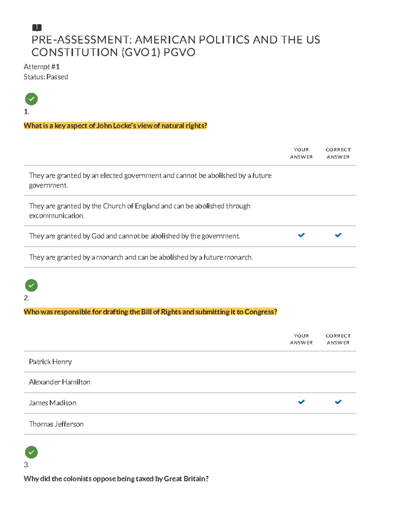411x532 pixels.
Task: Click the Pre-Assessment page title heading
Action: [x=175, y=46]
